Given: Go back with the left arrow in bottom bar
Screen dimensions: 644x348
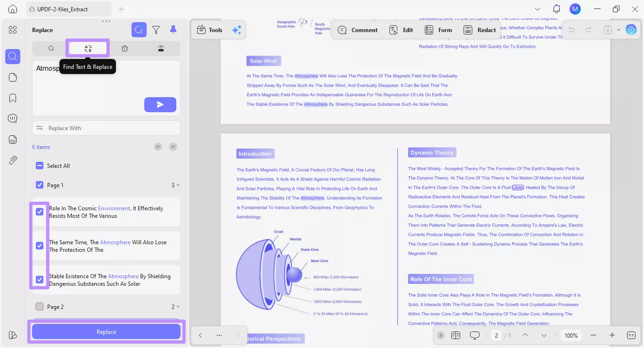Looking at the screenshot, I should point(200,335).
